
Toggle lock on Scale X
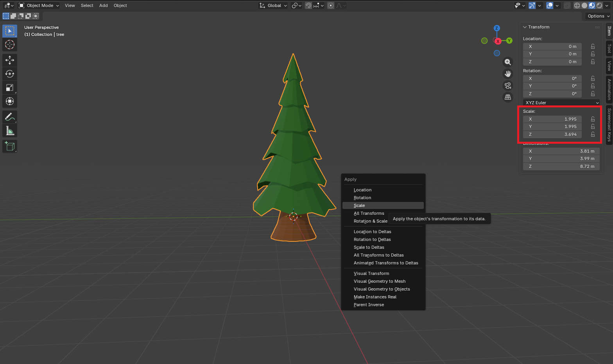click(x=593, y=119)
